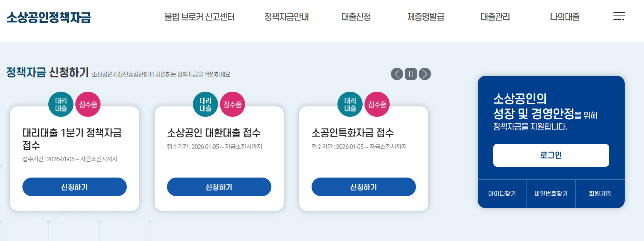Select the 대리대출 badge on 소공인특화자금 card
Screen dimensions: 644x241
coord(350,104)
